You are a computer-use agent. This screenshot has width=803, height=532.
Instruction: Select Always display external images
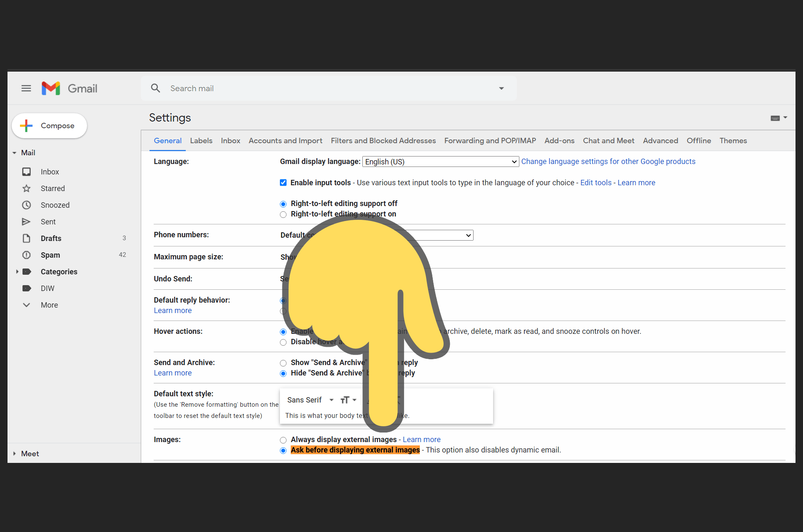tap(283, 440)
